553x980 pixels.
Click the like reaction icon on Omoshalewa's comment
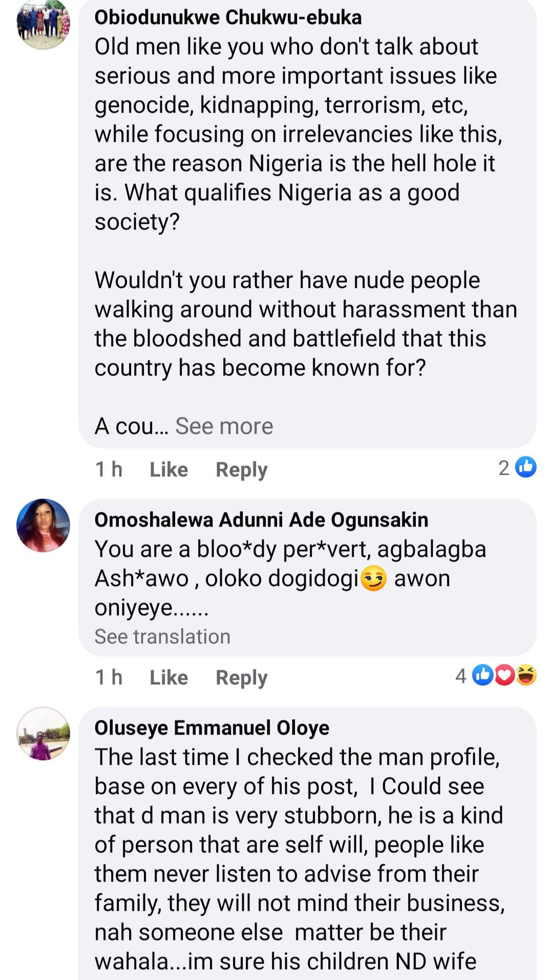pyautogui.click(x=482, y=675)
